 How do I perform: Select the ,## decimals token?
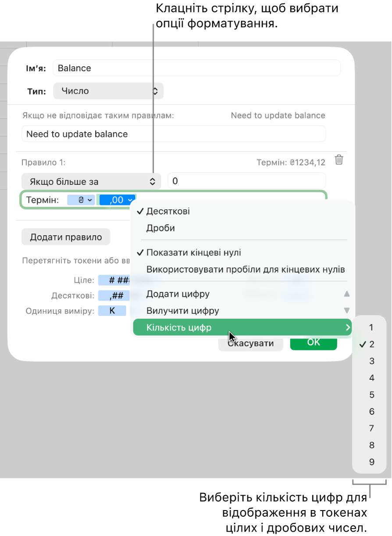point(114,295)
